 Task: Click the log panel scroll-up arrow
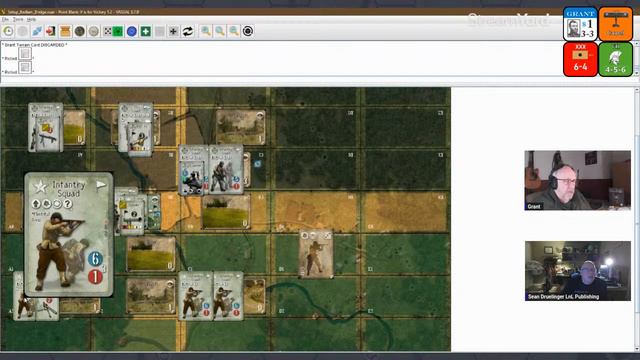(x=636, y=44)
